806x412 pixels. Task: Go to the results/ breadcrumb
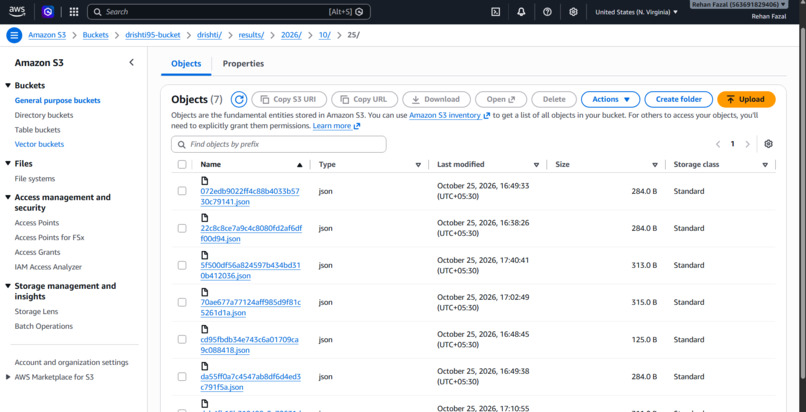[x=251, y=35]
